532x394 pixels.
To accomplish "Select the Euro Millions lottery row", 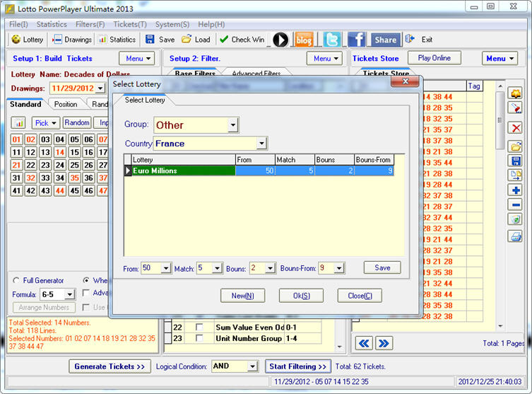I will (x=259, y=170).
